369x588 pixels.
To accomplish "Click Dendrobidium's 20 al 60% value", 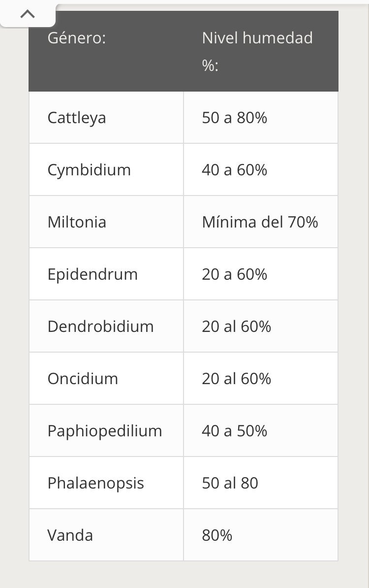I will (x=236, y=326).
